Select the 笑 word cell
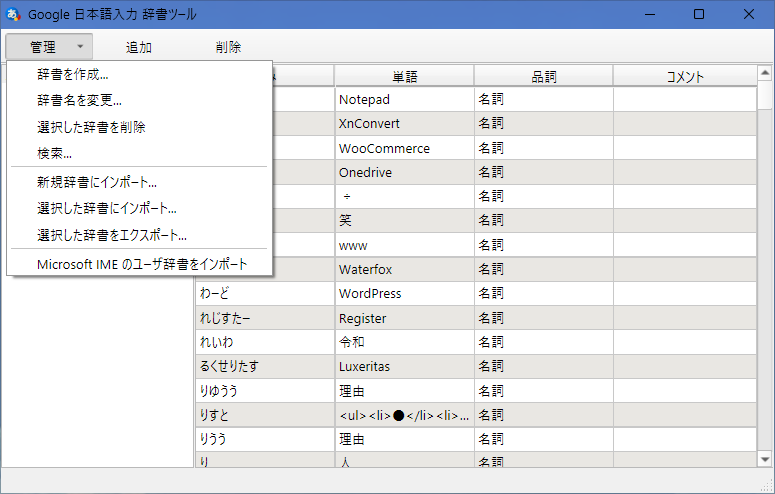The image size is (775, 494). click(x=404, y=221)
